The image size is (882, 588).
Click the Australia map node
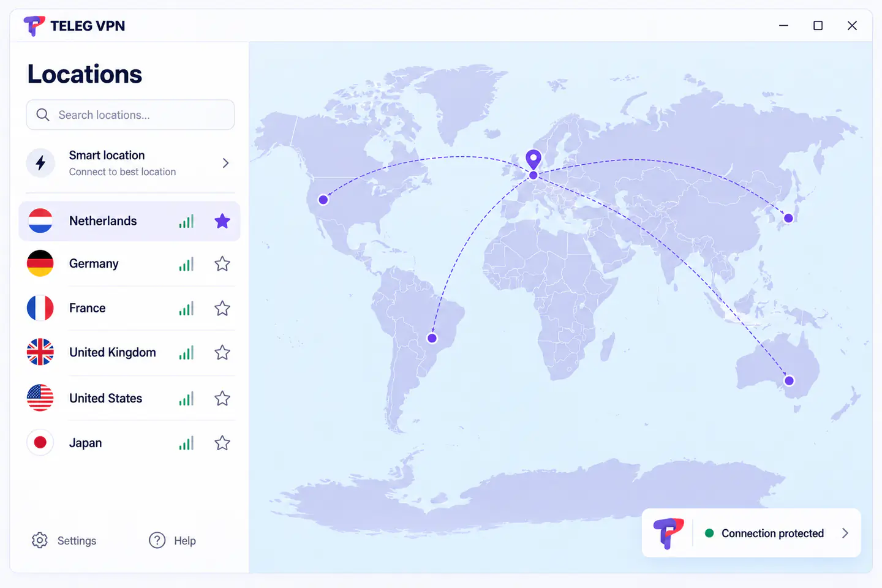[789, 381]
